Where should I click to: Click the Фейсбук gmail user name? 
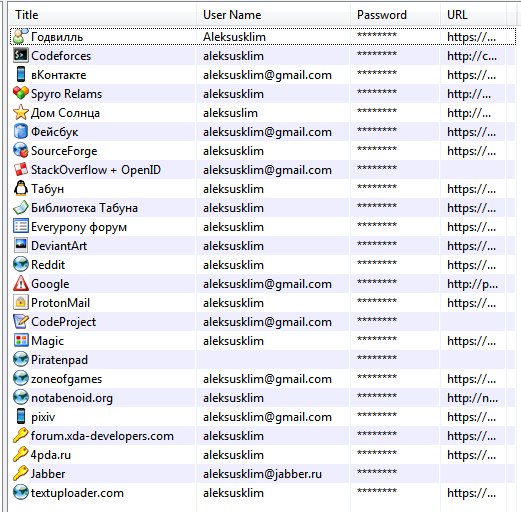267,132
